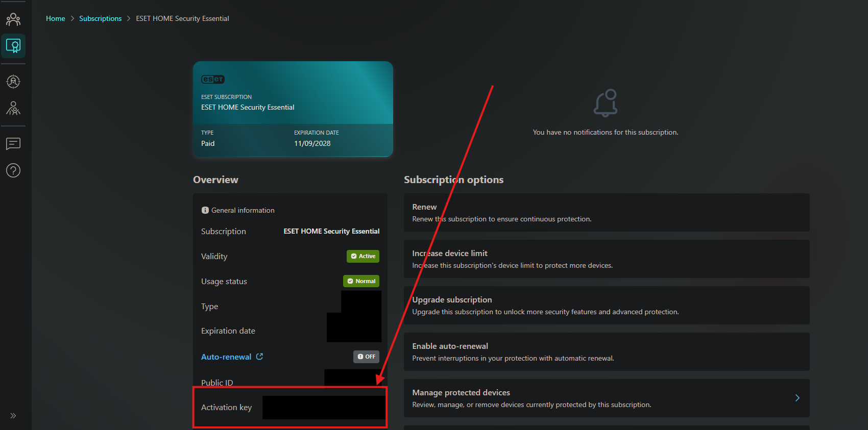Click the Normal usage status badge
Screen dimensions: 868x430
361,281
